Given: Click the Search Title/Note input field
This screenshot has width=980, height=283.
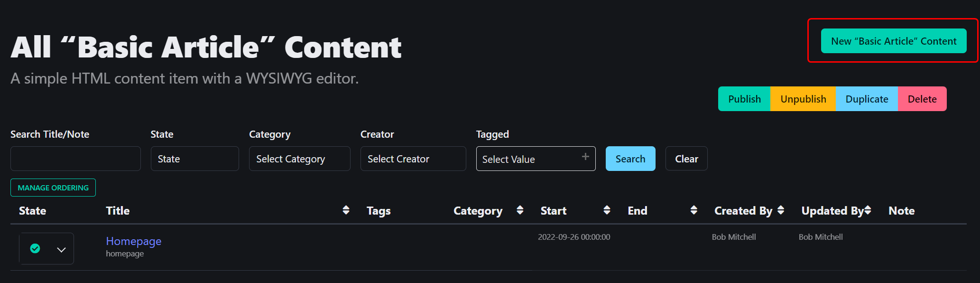Looking at the screenshot, I should (x=75, y=159).
